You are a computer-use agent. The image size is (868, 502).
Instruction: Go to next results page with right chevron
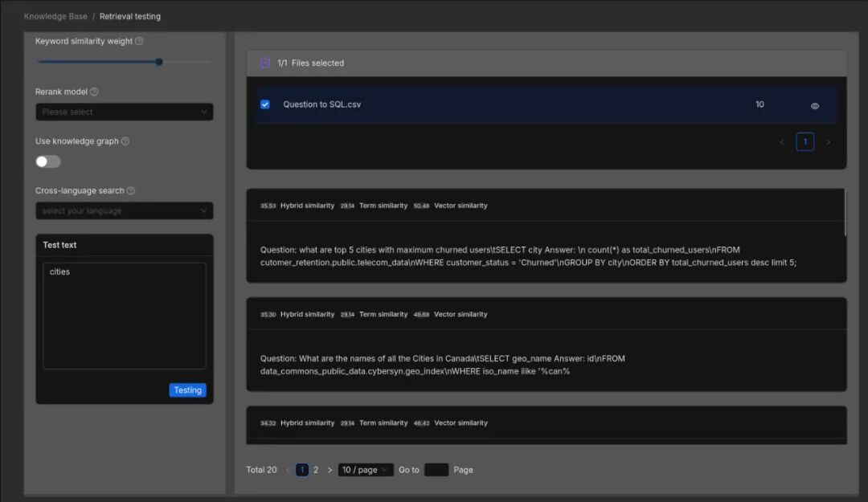click(828, 141)
